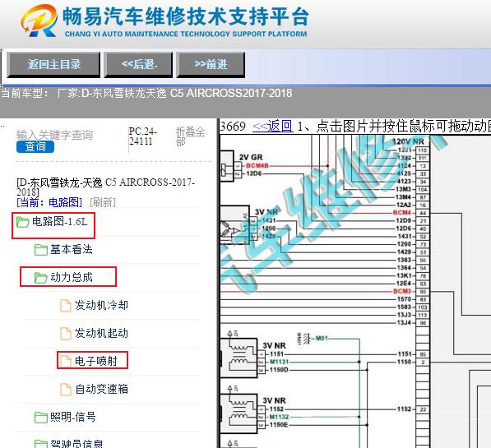Click the 3669 number above the diagram

(233, 126)
